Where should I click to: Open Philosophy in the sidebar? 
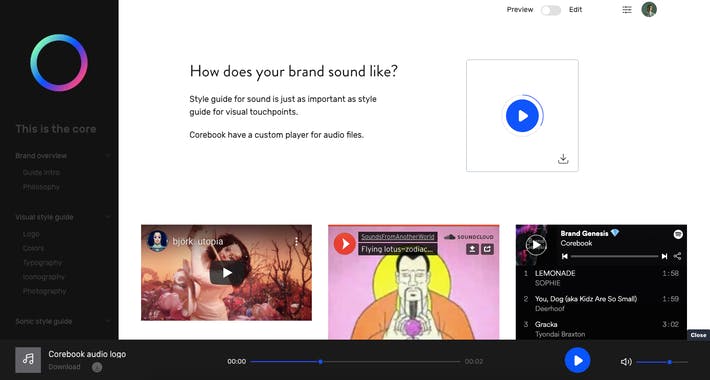[x=41, y=187]
